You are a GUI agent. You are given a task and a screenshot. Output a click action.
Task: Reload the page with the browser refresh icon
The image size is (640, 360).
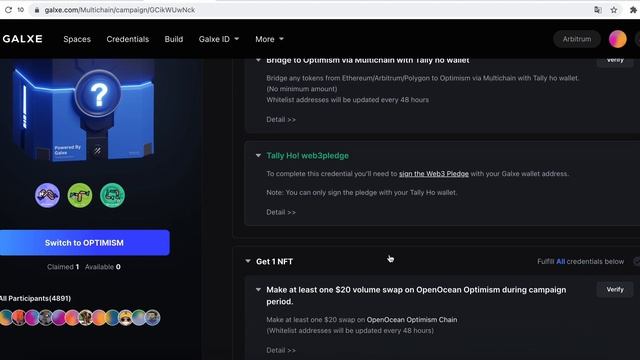8,9
